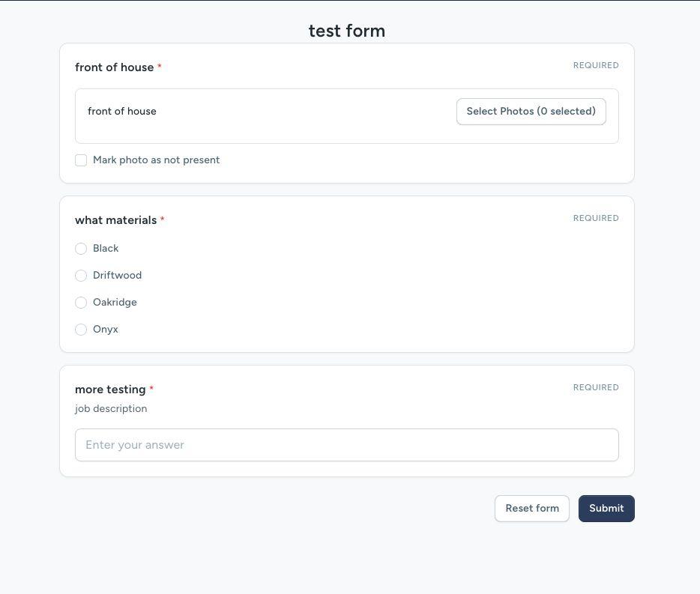Click the job description helper text
This screenshot has width=700, height=594.
(x=111, y=409)
